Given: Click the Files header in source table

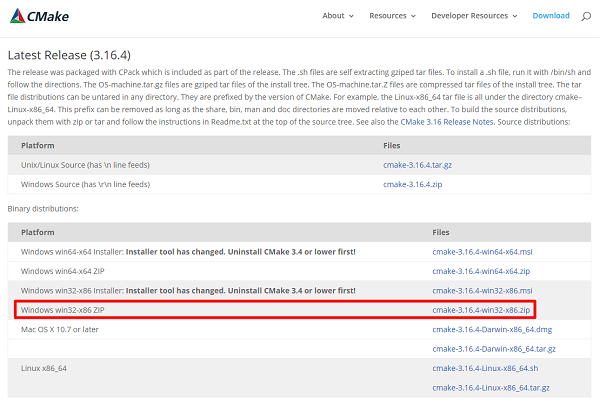Looking at the screenshot, I should 391,145.
